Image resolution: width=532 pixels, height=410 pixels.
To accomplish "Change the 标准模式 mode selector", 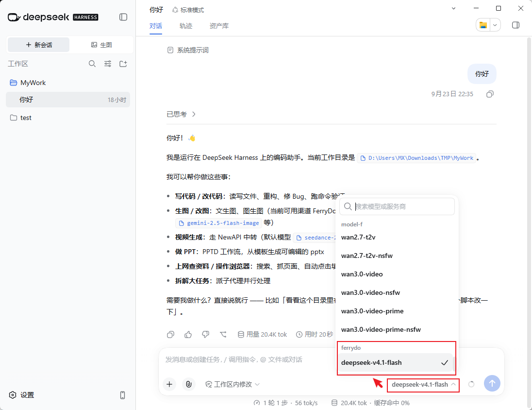I will click(188, 10).
